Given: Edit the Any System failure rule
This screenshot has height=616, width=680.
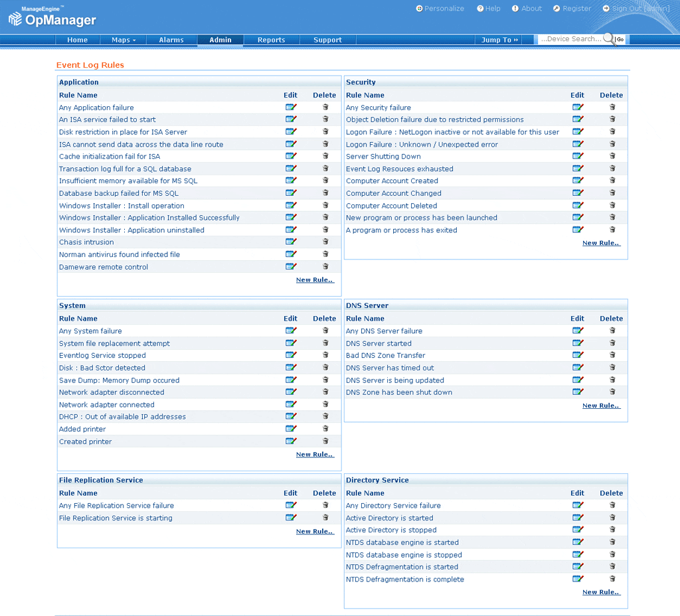Looking at the screenshot, I should point(291,331).
